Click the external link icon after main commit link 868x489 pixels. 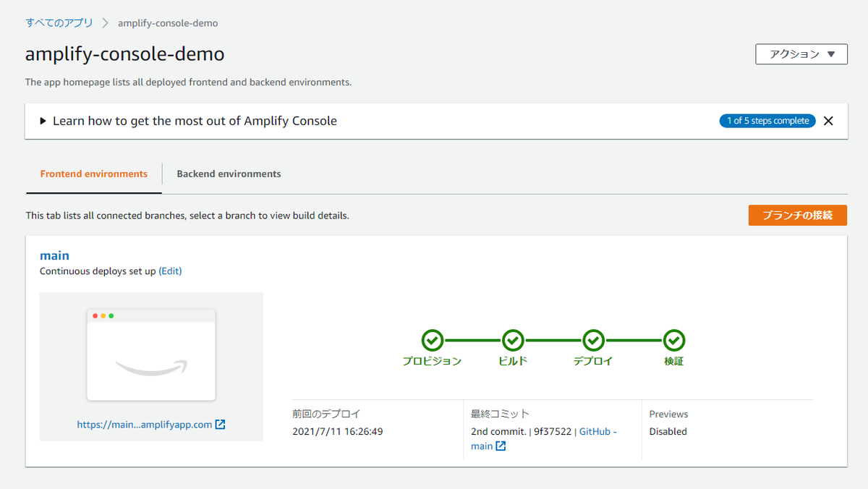pyautogui.click(x=501, y=446)
